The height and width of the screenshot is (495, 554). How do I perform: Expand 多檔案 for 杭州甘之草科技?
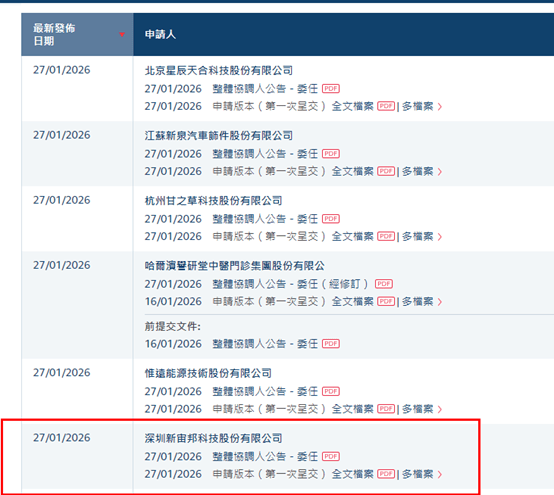(x=422, y=236)
